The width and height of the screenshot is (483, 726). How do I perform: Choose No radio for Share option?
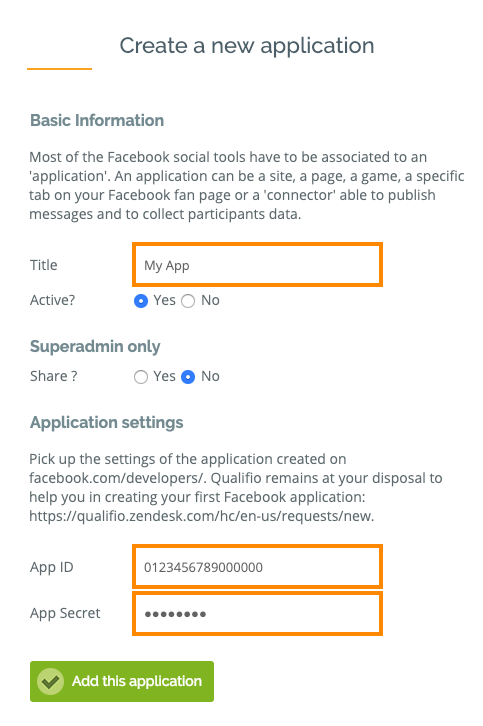188,377
